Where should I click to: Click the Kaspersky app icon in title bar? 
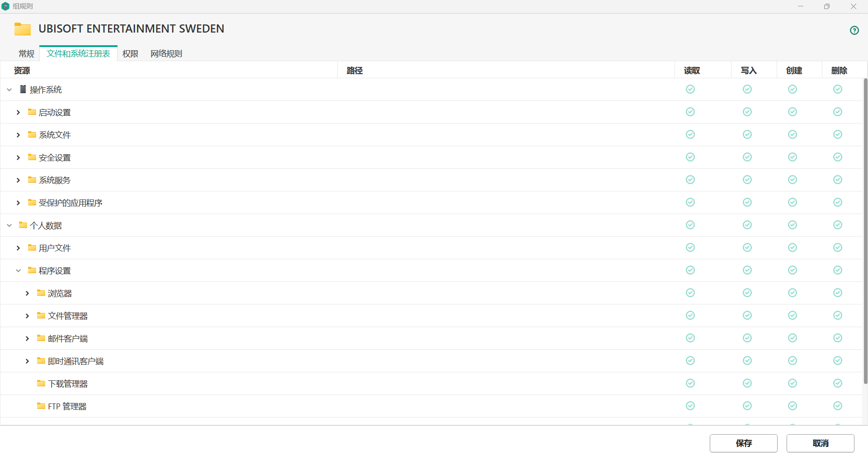coord(5,6)
